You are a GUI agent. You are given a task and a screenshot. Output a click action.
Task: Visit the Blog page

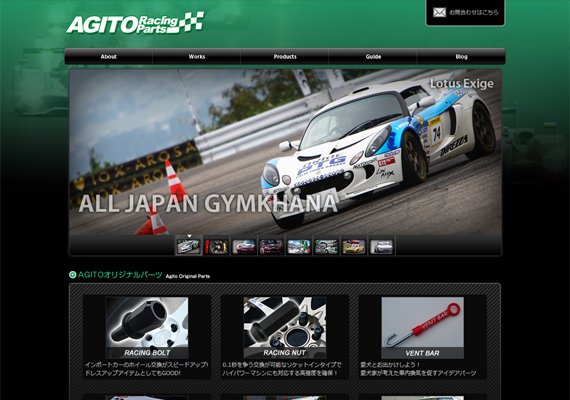pyautogui.click(x=461, y=57)
